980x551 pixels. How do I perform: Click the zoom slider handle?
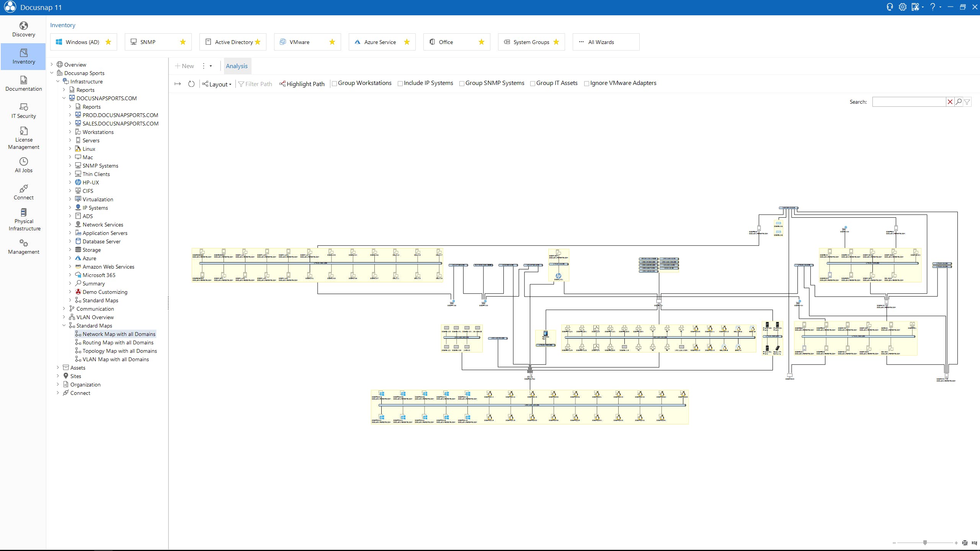click(925, 543)
